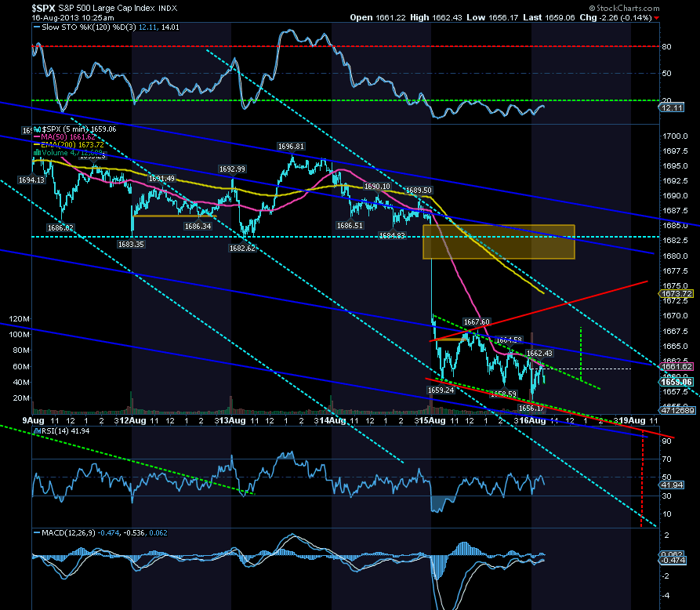Click the 120M volume axis label
Viewport: 700px width, 610px height.
click(19, 319)
